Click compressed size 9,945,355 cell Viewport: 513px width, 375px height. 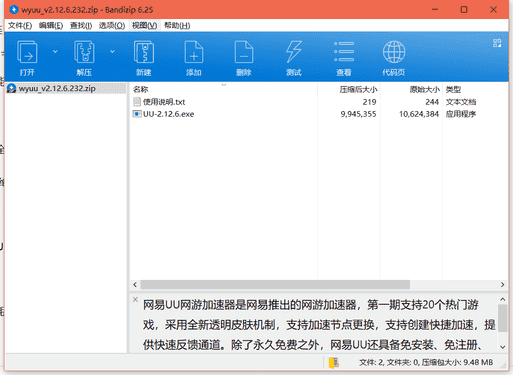(x=358, y=114)
